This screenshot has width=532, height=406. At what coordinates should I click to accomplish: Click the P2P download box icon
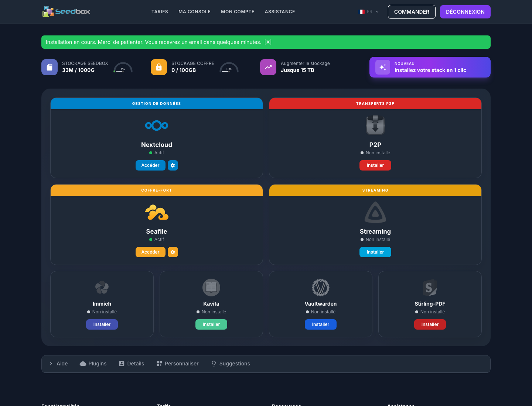point(375,125)
